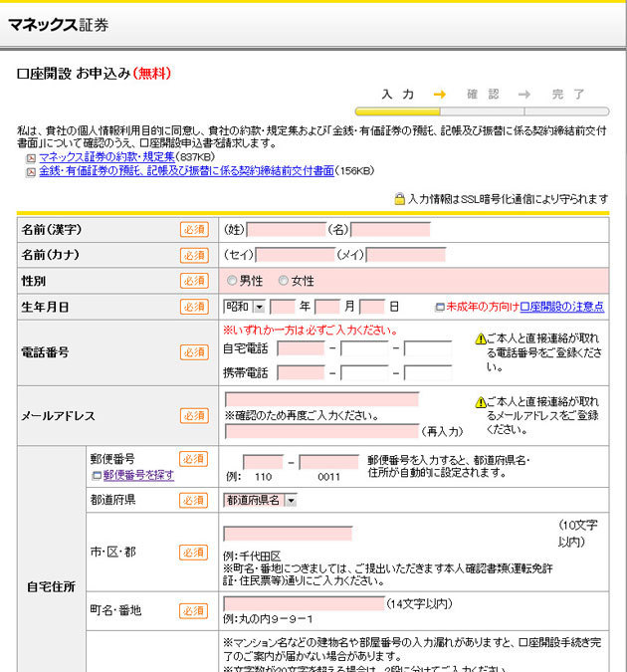Click the window icon beside 未成年の方向け
Image resolution: width=627 pixels, height=672 pixels.
[440, 308]
